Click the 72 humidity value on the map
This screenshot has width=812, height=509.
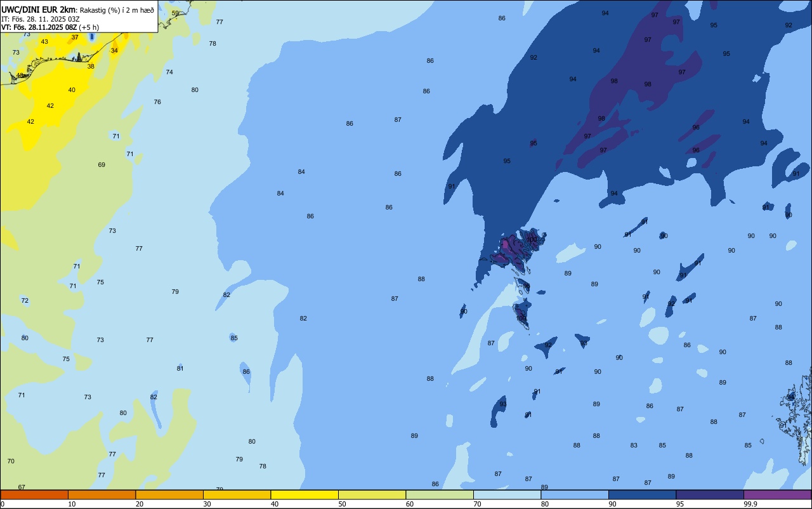[25, 301]
